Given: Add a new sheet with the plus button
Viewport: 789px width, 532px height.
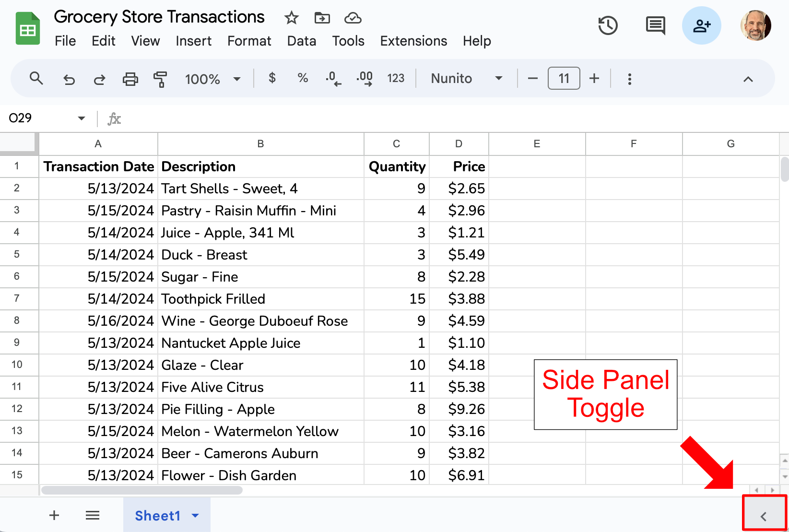Looking at the screenshot, I should pyautogui.click(x=54, y=515).
